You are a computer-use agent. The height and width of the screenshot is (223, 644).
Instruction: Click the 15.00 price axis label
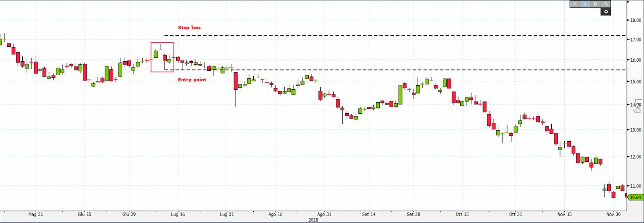[635, 81]
